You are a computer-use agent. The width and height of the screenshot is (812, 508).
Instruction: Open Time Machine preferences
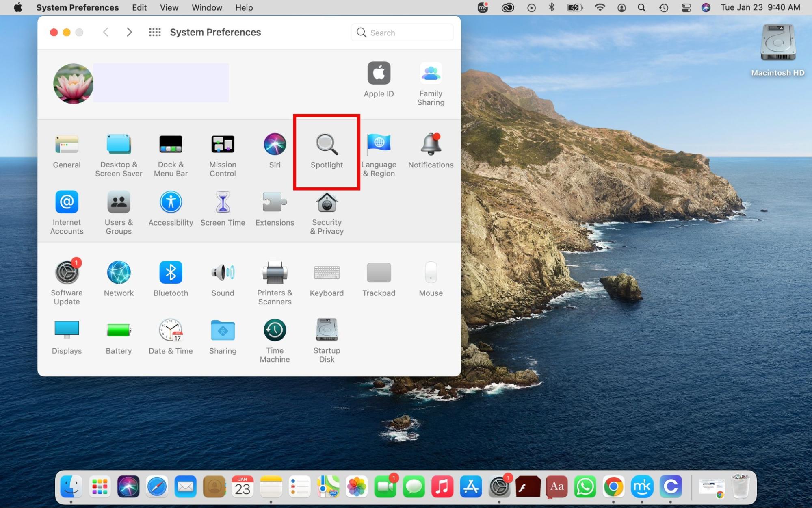coord(275,337)
